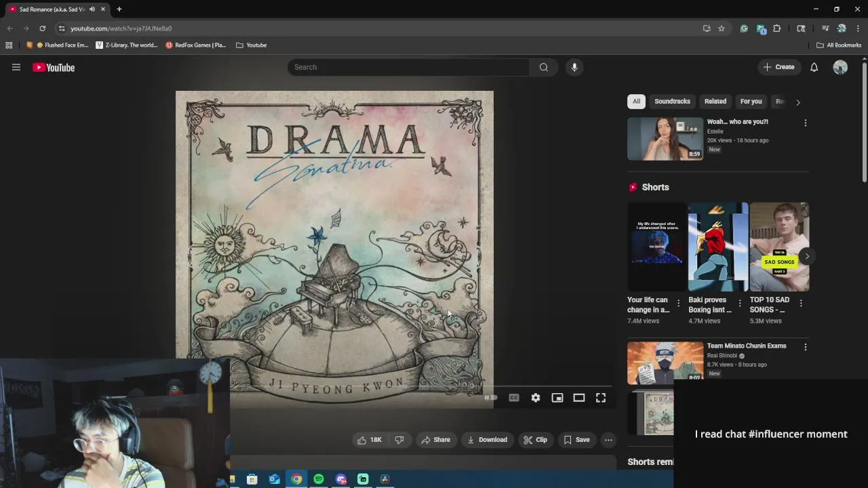Image resolution: width=868 pixels, height=488 pixels.
Task: Select the Related filter chip
Action: [x=715, y=102]
